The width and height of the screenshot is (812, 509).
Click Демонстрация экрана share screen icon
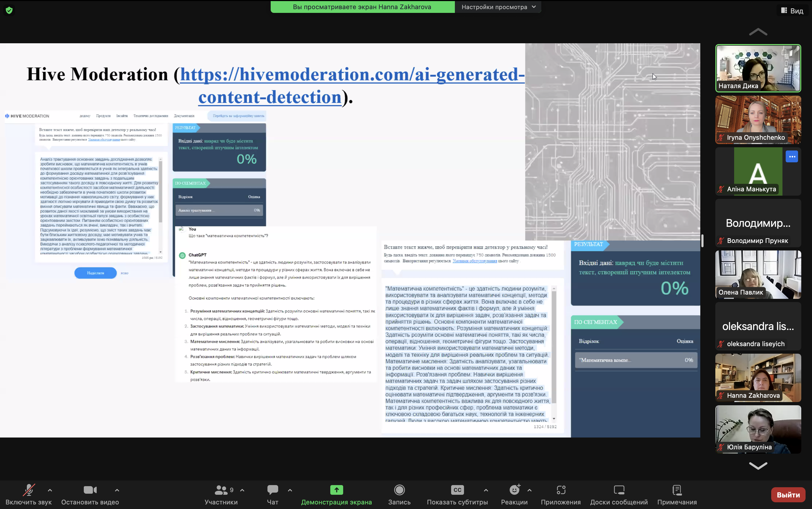tap(336, 490)
